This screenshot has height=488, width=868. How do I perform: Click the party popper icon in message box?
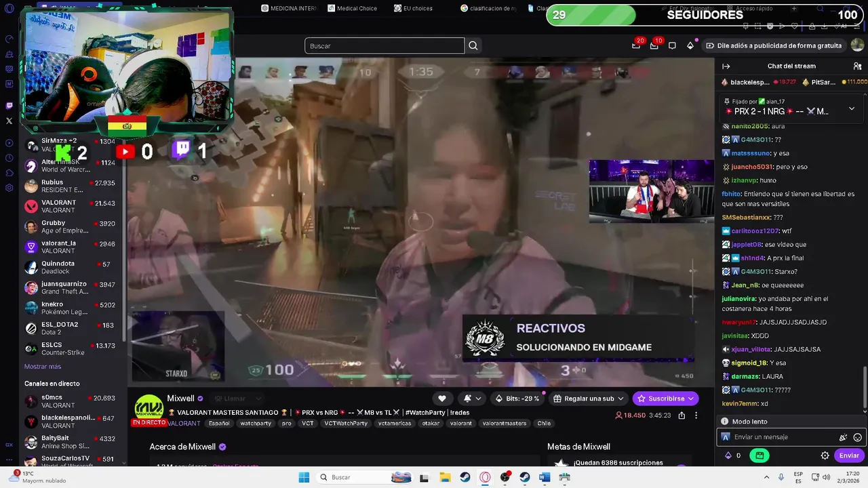844,437
